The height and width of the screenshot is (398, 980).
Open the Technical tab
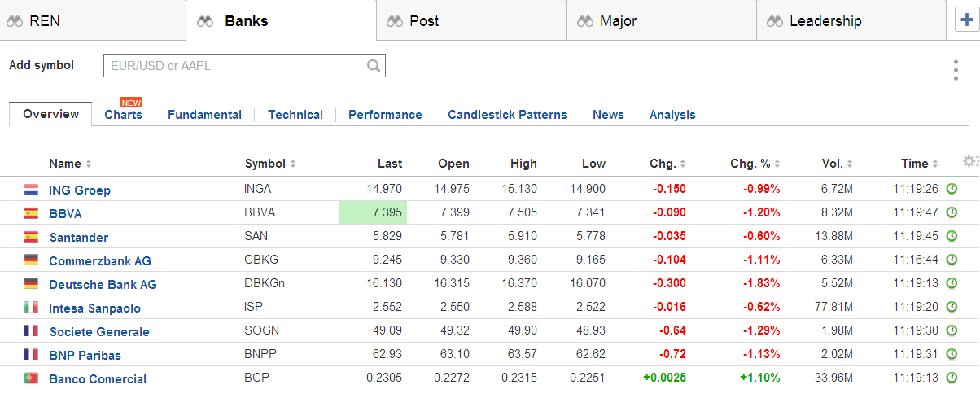point(295,115)
